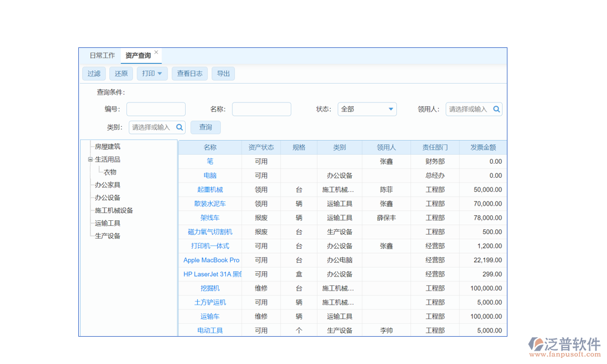The image size is (607, 364).
Task: Open 查看日志 from the toolbar
Action: (189, 73)
